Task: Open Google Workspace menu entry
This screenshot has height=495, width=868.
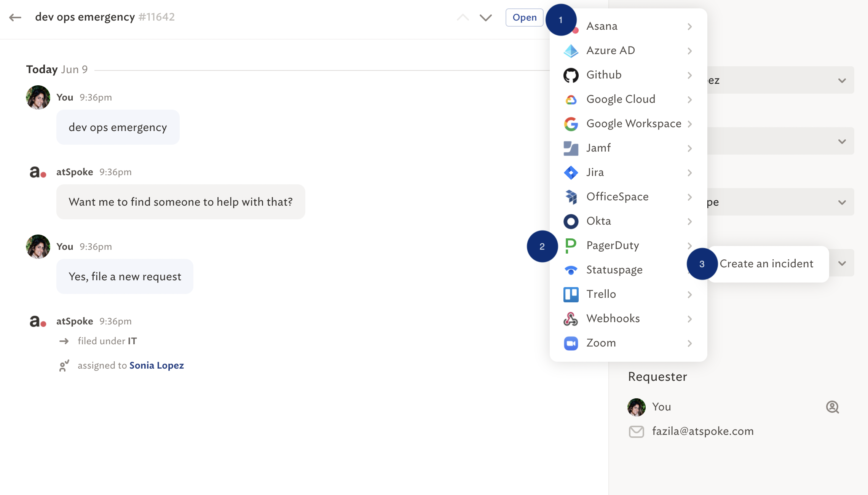Action: click(628, 124)
